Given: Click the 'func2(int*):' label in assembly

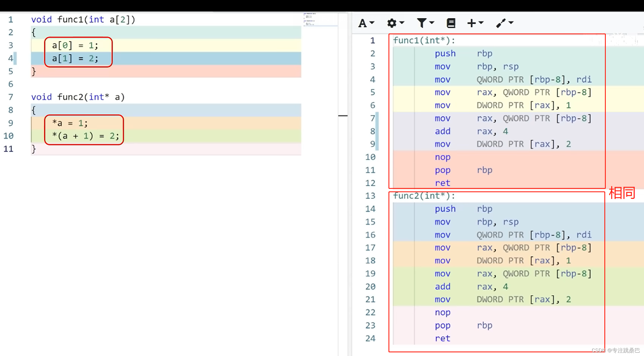Looking at the screenshot, I should coord(424,196).
